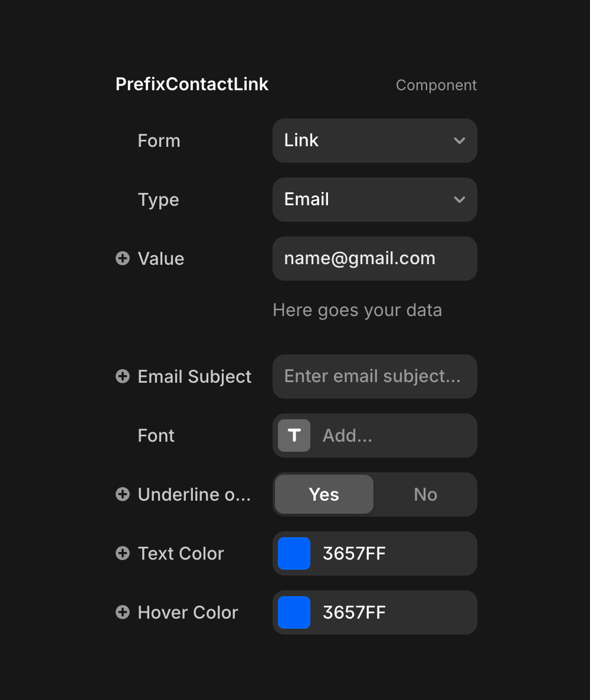The height and width of the screenshot is (700, 590).
Task: Click the T font icon
Action: 294,435
